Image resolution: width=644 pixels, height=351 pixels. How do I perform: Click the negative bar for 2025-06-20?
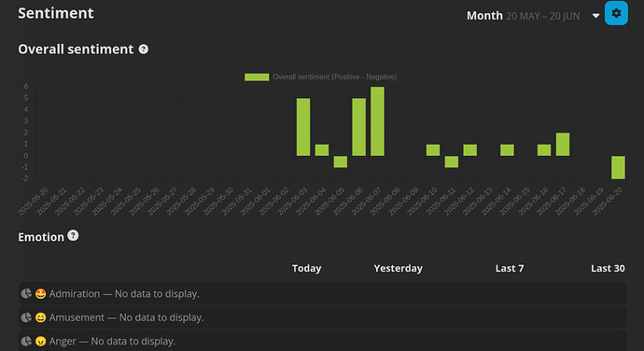click(x=618, y=167)
